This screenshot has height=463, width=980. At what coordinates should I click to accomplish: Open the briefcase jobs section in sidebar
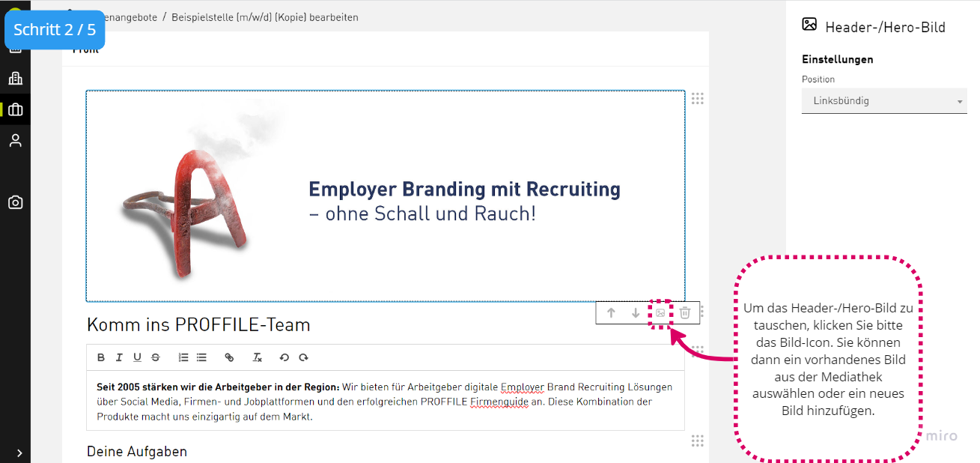point(15,110)
